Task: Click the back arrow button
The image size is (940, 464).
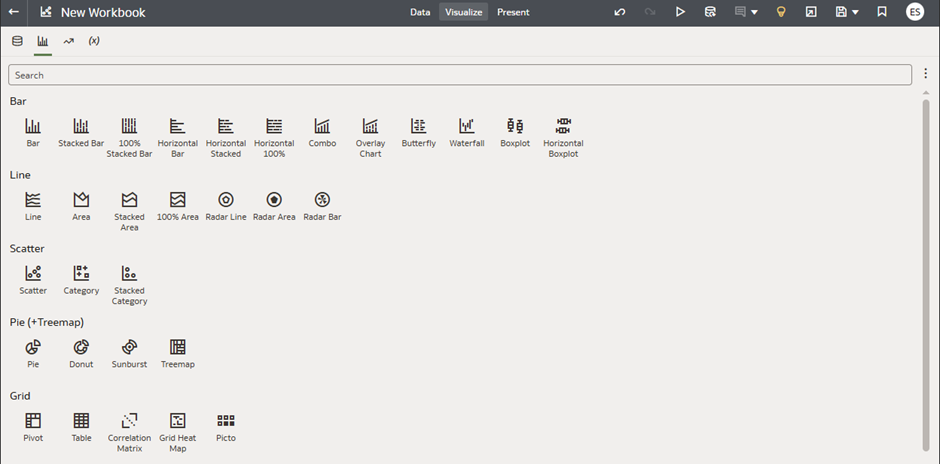Action: (14, 12)
